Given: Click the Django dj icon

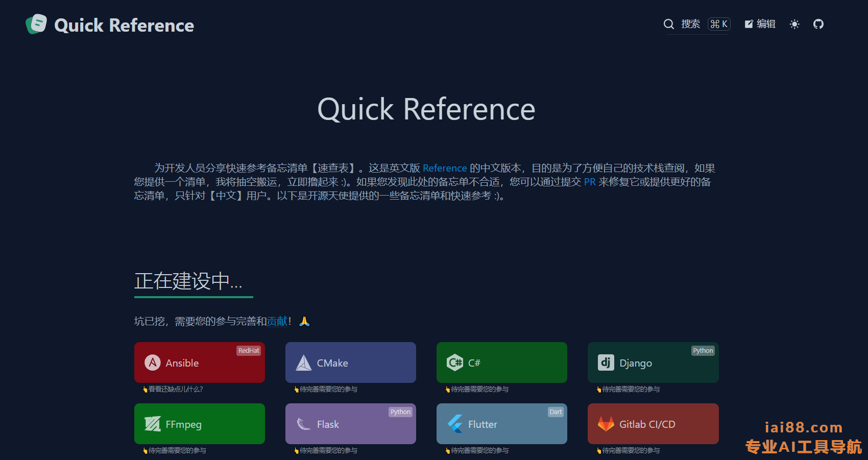Looking at the screenshot, I should [606, 362].
